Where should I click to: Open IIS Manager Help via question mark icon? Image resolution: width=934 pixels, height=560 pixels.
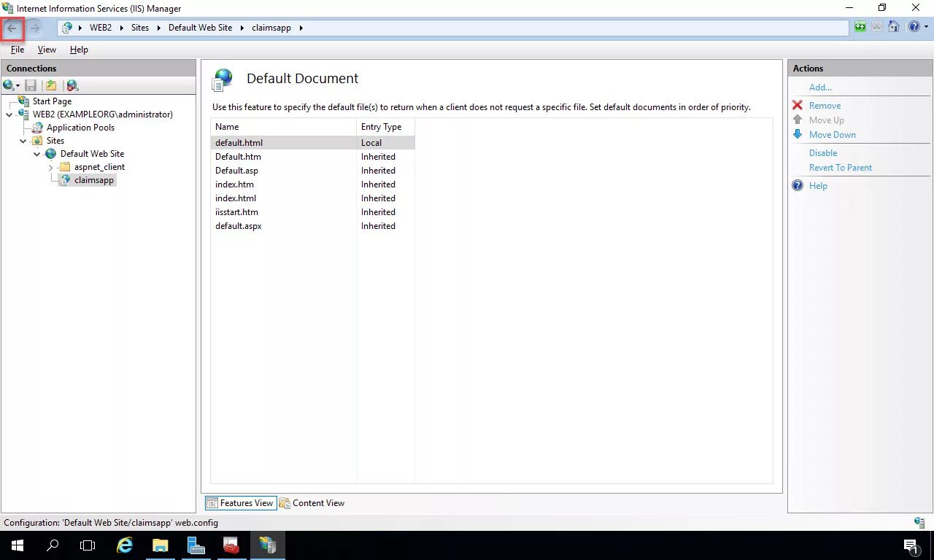[x=914, y=26]
